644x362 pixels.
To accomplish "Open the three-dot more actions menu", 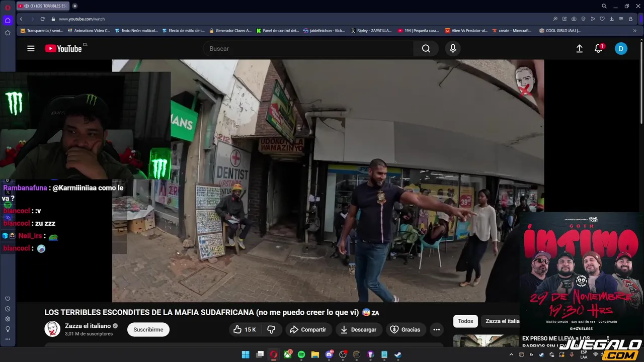I will [437, 329].
